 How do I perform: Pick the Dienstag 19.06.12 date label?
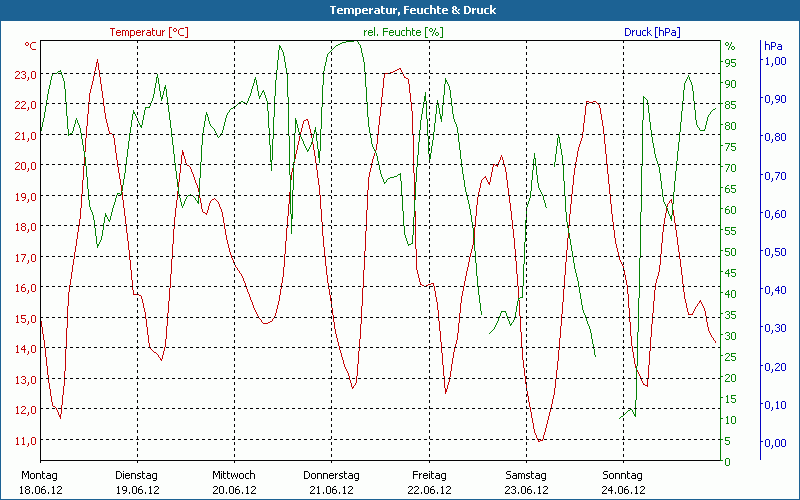pyautogui.click(x=137, y=482)
